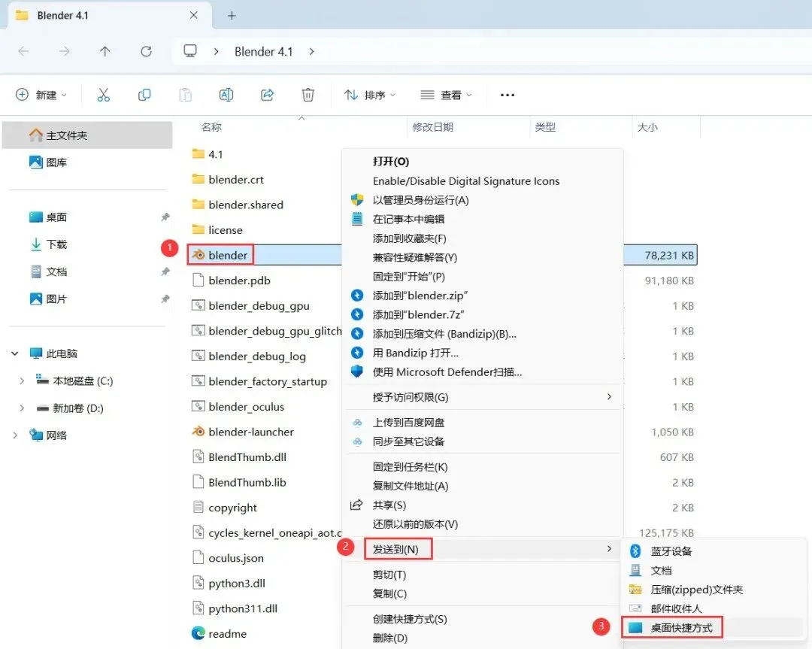This screenshot has width=812, height=649.
Task: Go up one folder level arrow
Action: click(105, 51)
